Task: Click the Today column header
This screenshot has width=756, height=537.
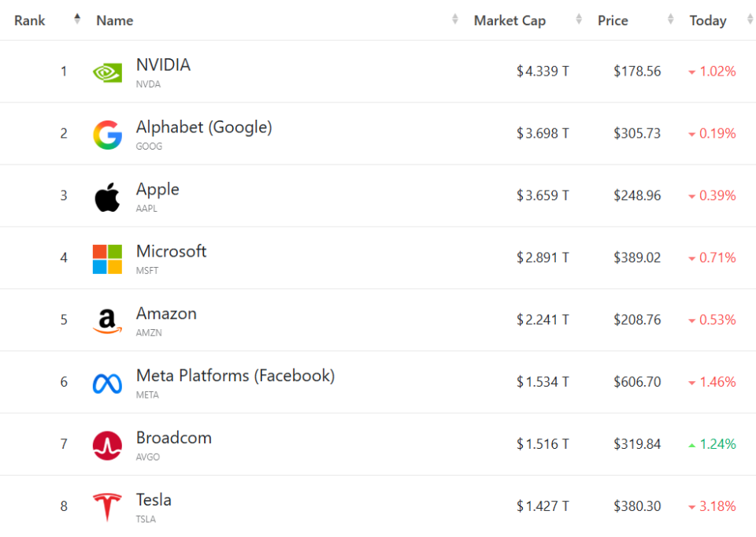Action: tap(707, 20)
